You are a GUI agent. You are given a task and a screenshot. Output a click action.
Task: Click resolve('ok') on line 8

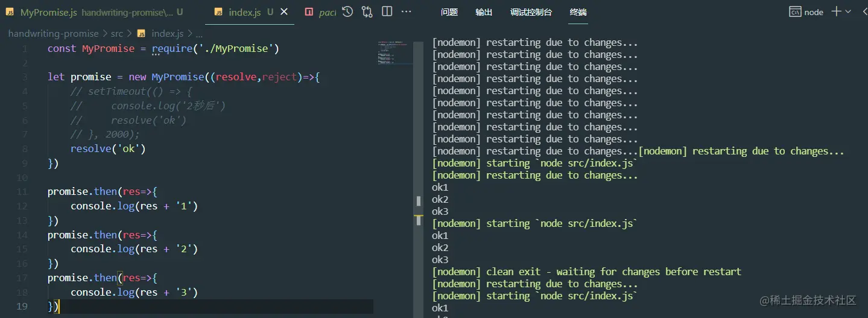[109, 148]
